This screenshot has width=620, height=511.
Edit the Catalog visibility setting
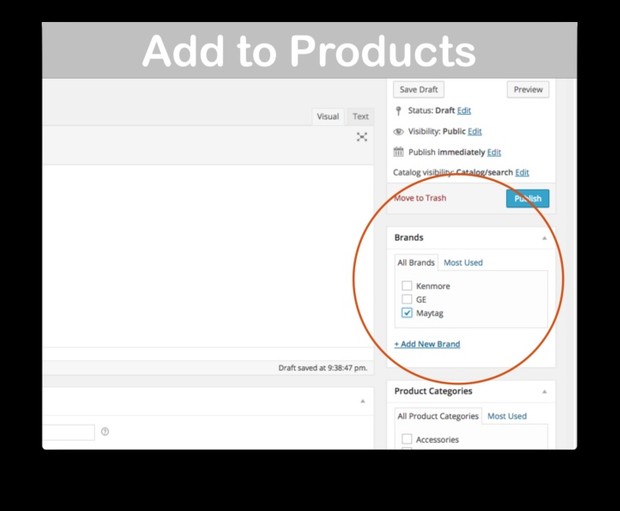click(x=522, y=172)
